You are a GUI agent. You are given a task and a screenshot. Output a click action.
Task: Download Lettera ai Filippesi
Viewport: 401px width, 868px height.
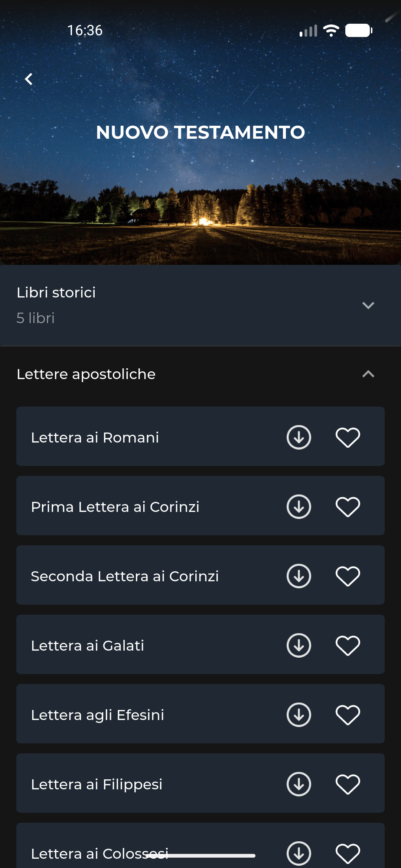[299, 784]
